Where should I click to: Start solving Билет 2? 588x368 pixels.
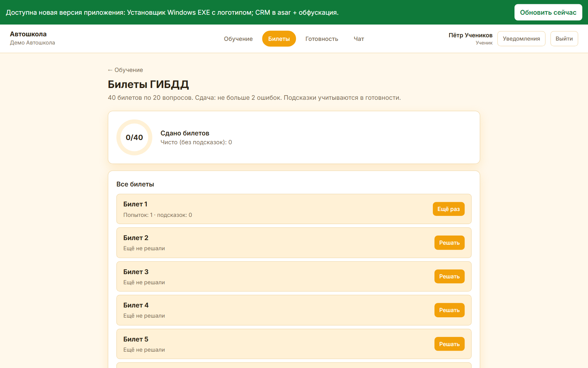pyautogui.click(x=449, y=243)
